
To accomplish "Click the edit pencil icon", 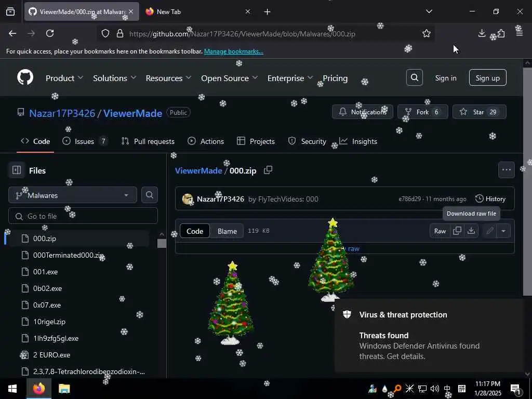I will click(489, 231).
